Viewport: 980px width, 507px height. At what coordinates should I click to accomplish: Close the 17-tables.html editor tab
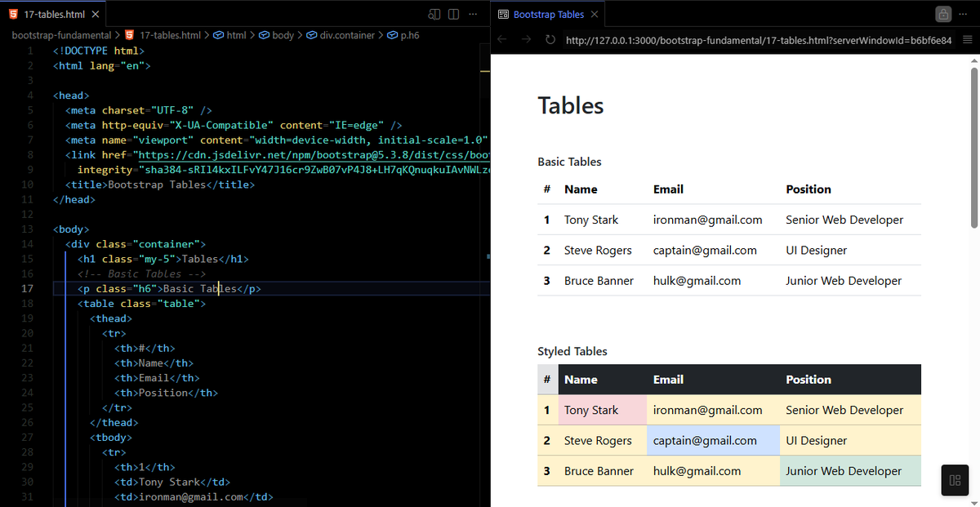(96, 15)
